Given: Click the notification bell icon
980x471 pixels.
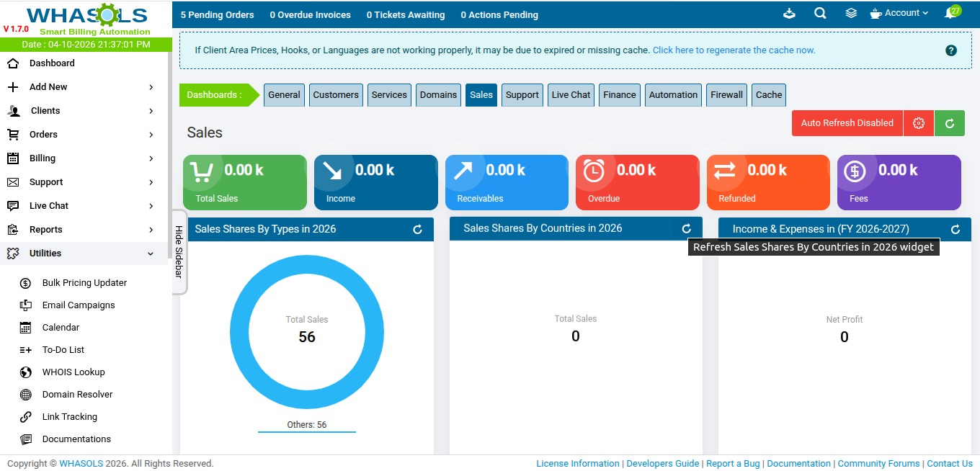Looking at the screenshot, I should point(950,14).
